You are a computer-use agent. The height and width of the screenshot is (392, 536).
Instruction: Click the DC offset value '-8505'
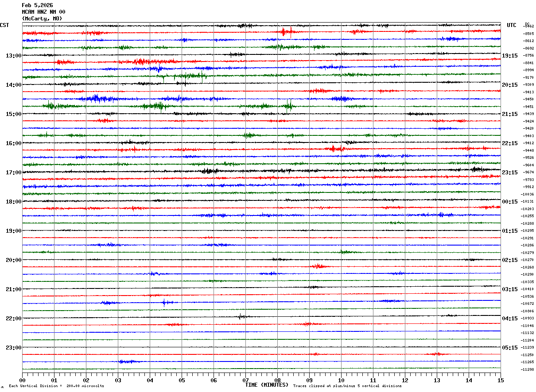tap(528, 34)
